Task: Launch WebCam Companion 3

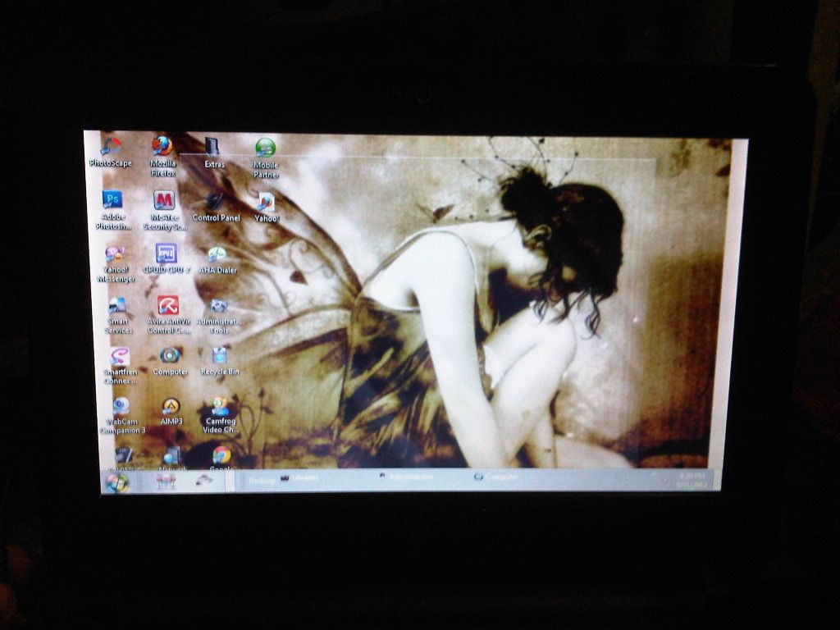Action: (x=122, y=416)
